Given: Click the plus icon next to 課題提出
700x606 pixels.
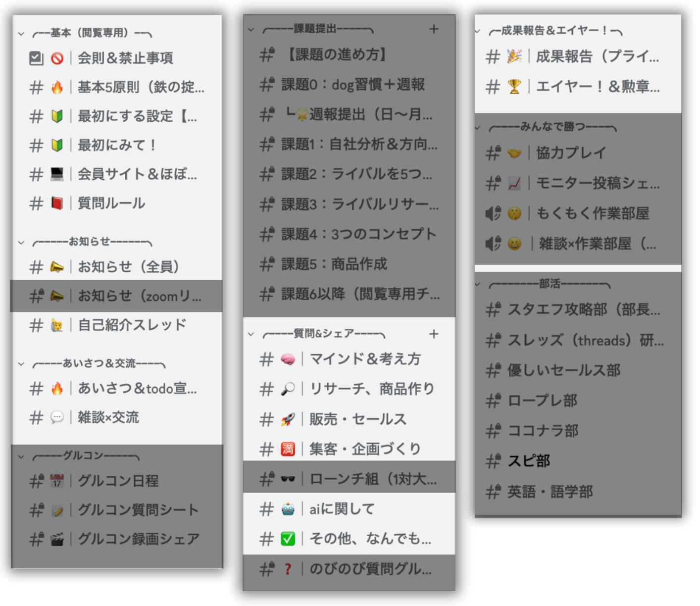Looking at the screenshot, I should coord(434,29).
